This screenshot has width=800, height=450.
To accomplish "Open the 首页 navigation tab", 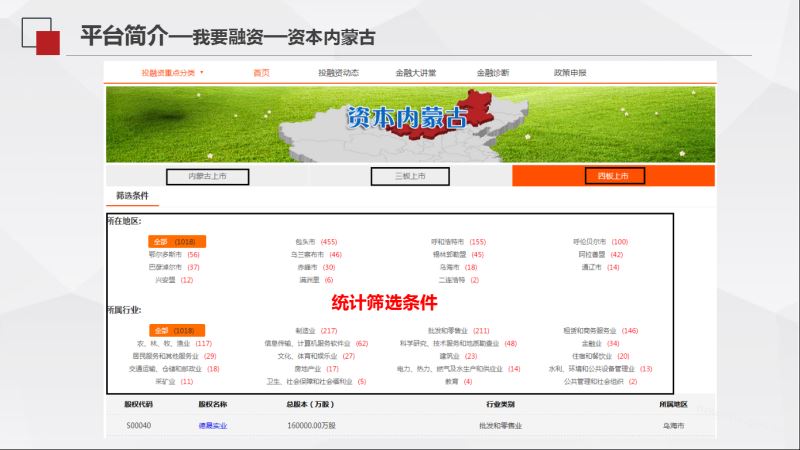I will tap(261, 73).
